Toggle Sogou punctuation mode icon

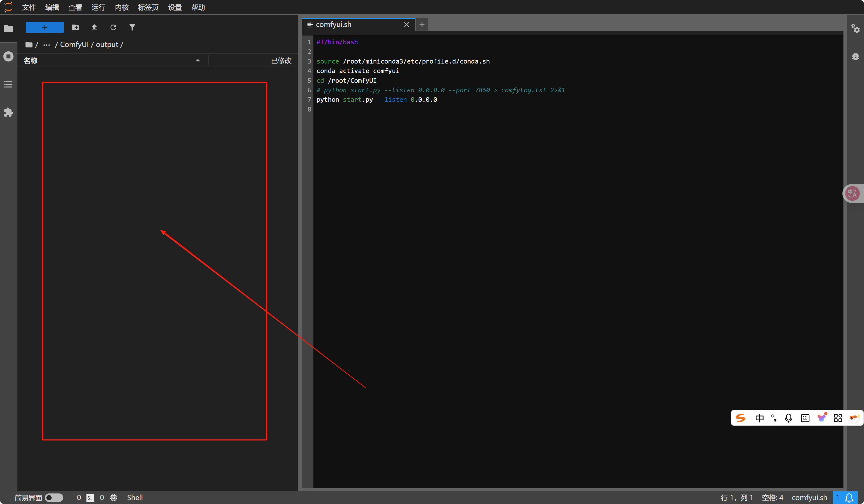(x=774, y=418)
